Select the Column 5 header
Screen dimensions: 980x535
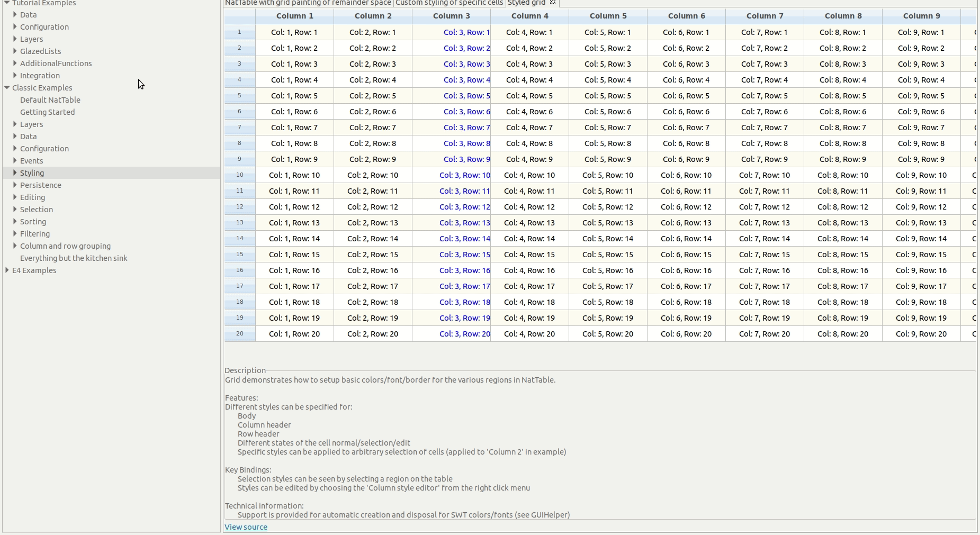pyautogui.click(x=608, y=16)
